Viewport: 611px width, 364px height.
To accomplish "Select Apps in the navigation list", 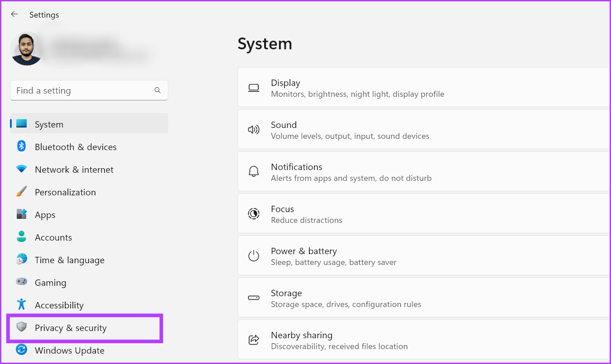I will click(x=89, y=215).
